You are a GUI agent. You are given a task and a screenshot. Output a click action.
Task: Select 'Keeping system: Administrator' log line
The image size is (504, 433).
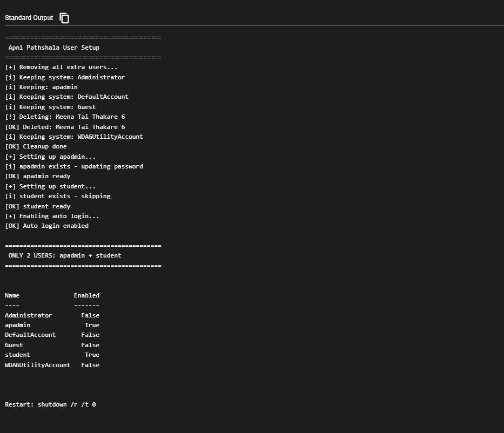click(65, 77)
